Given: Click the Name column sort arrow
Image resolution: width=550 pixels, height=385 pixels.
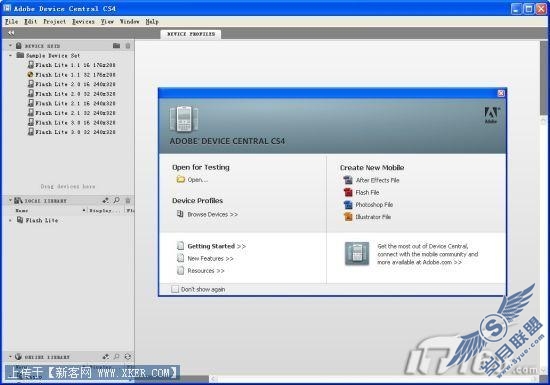Looking at the screenshot, I should [x=84, y=210].
